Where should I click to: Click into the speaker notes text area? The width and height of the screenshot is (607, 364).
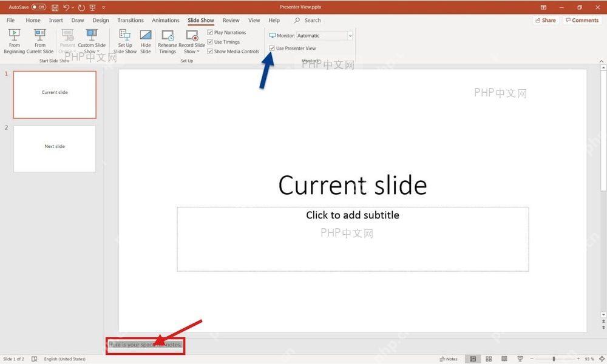(x=145, y=345)
